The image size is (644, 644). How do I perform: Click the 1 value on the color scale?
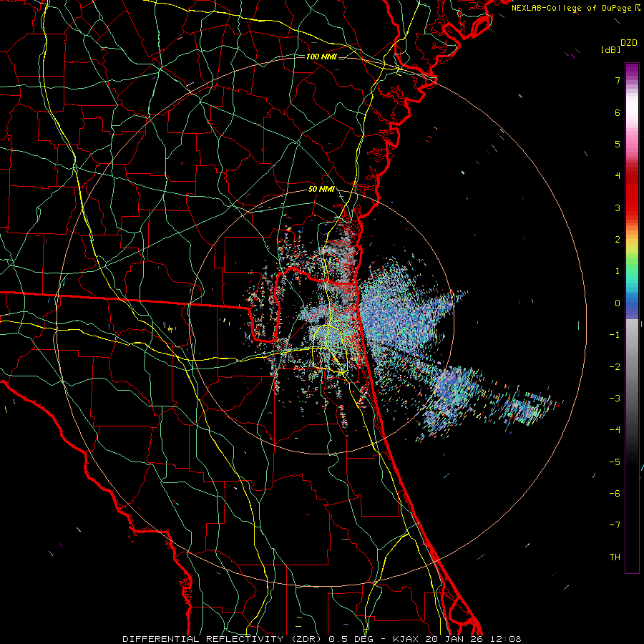(618, 271)
